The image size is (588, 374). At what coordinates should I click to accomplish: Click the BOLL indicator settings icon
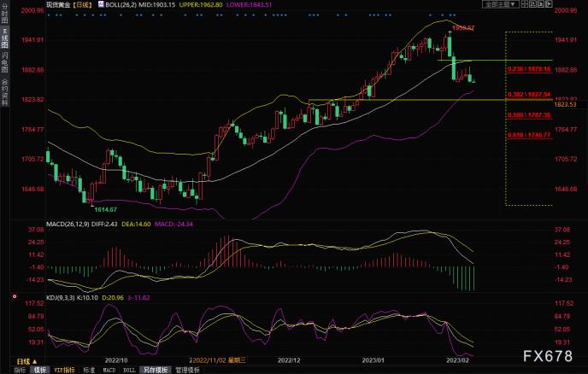(101, 4)
